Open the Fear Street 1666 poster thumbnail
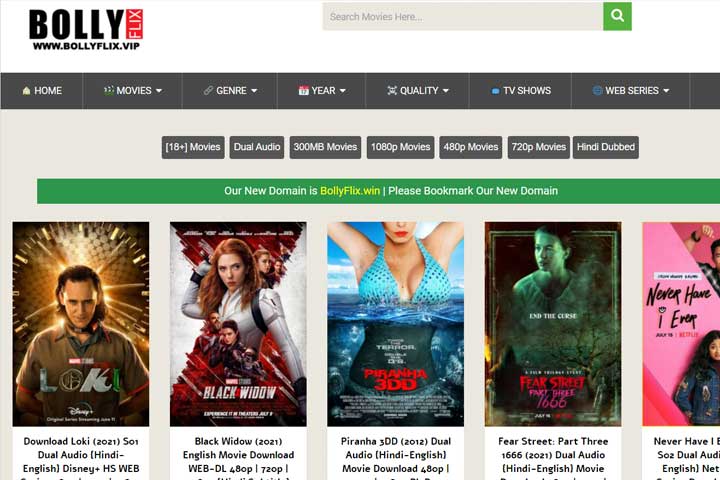The image size is (720, 480). pos(553,324)
